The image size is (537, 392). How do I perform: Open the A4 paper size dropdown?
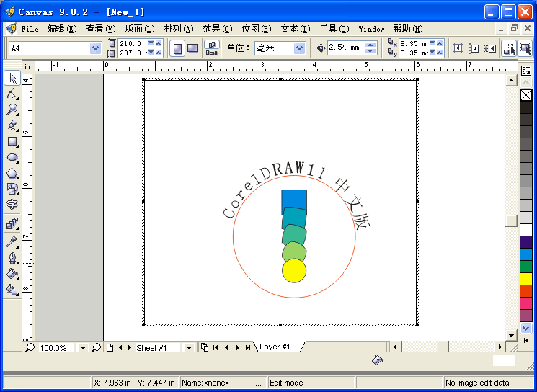tap(95, 48)
